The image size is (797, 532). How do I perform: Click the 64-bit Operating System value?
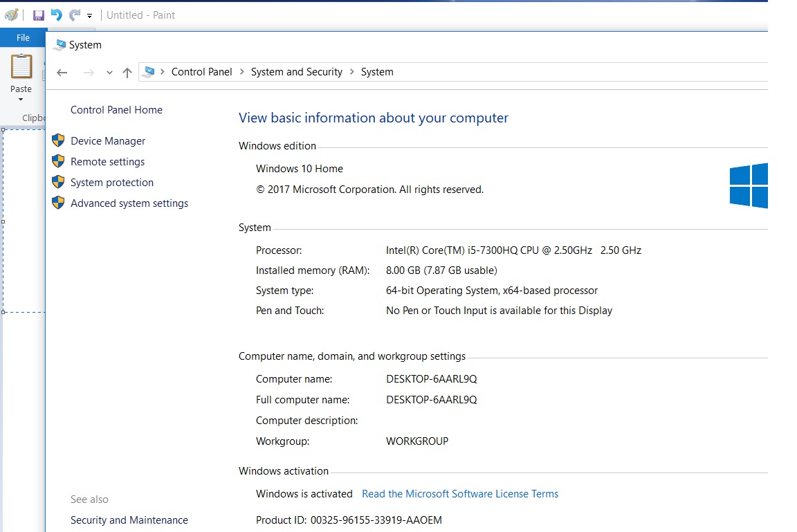point(491,291)
